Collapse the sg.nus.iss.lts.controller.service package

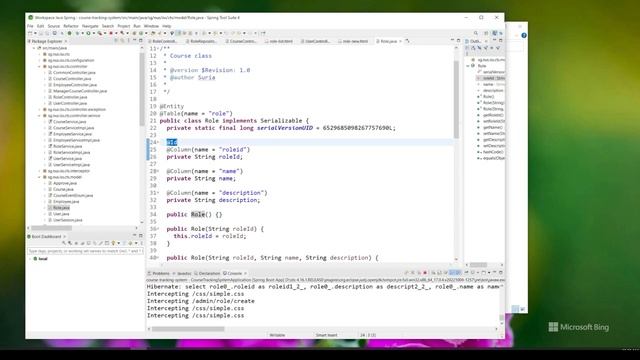coord(40,116)
